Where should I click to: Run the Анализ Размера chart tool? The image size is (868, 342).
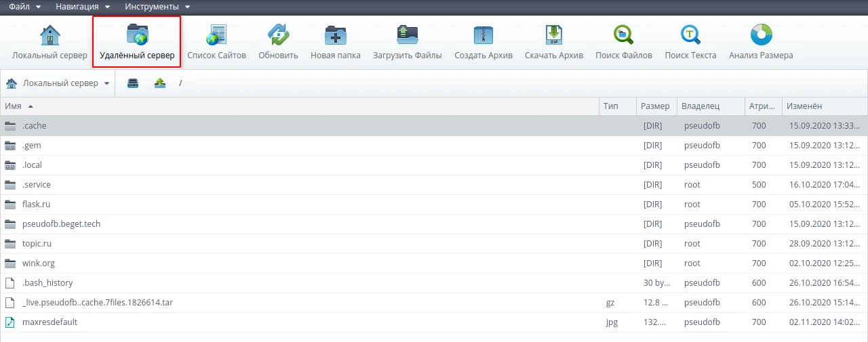(x=761, y=35)
